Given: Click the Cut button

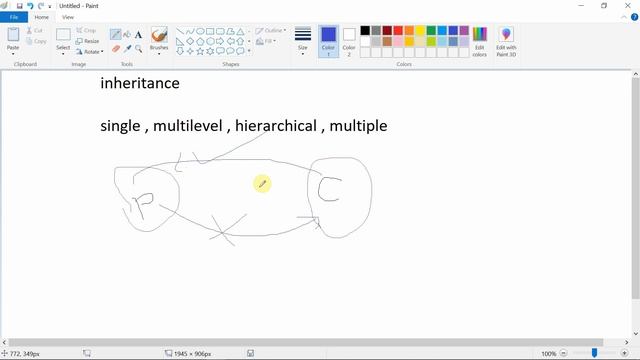Looking at the screenshot, I should click(35, 31).
